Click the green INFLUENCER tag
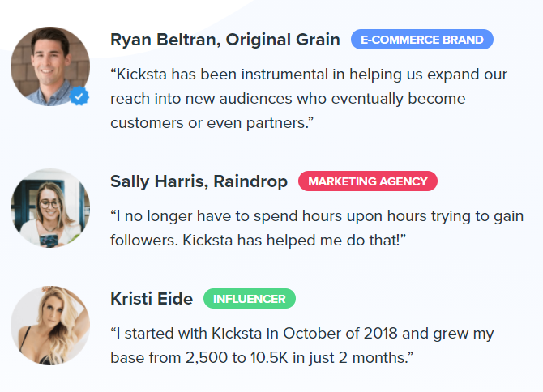 point(249,299)
